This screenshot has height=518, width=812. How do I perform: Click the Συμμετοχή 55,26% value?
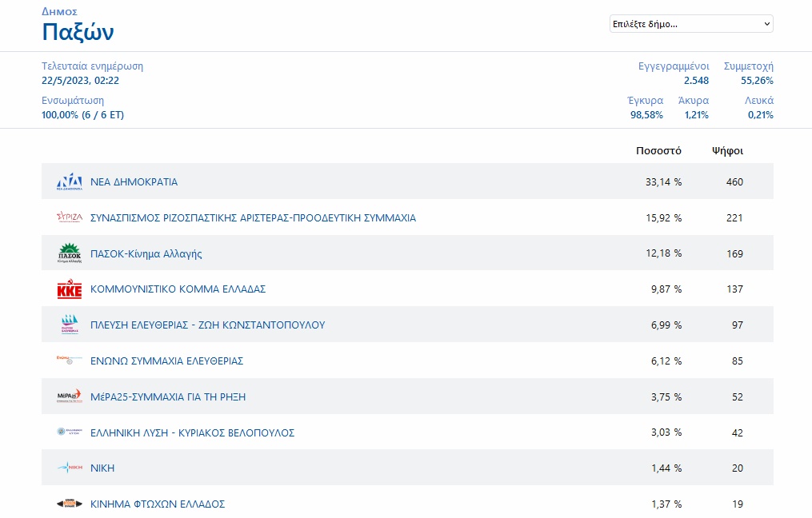[x=757, y=81]
